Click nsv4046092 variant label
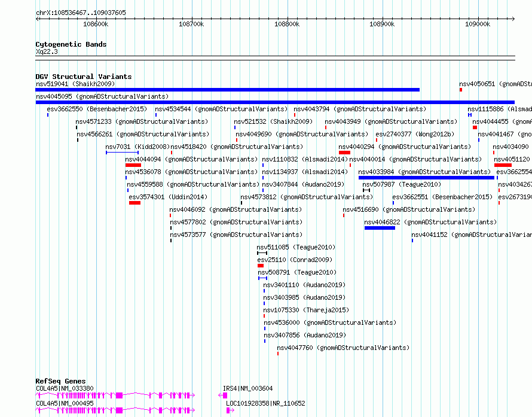This screenshot has height=417, width=532. [x=236, y=209]
